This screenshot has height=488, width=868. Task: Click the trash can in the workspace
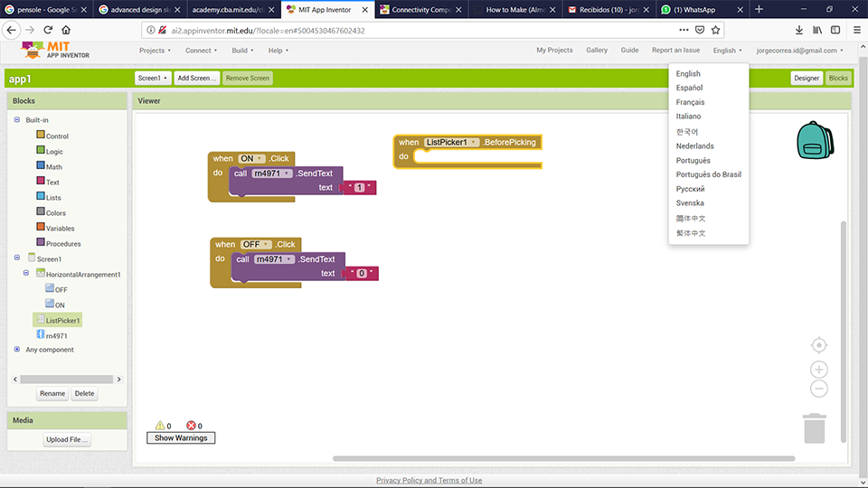pyautogui.click(x=815, y=428)
